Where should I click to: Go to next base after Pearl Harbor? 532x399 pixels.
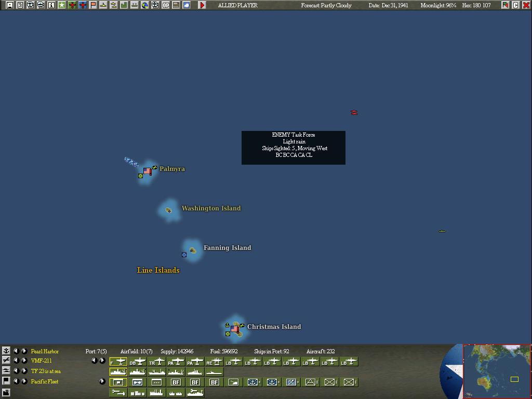24,351
